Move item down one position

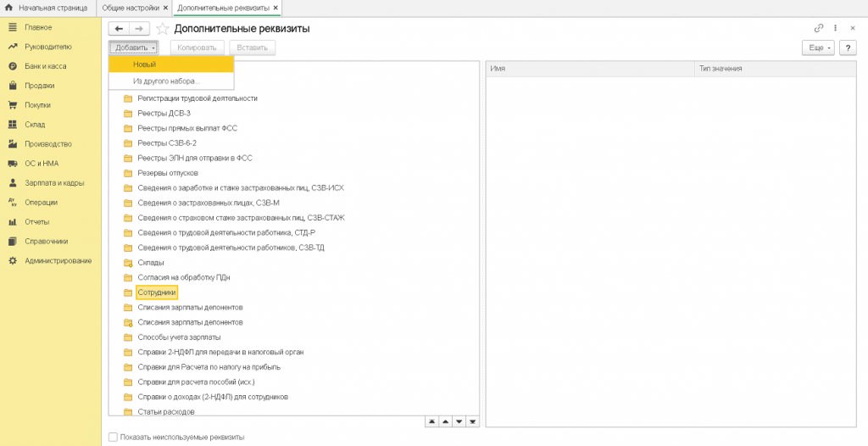click(459, 422)
